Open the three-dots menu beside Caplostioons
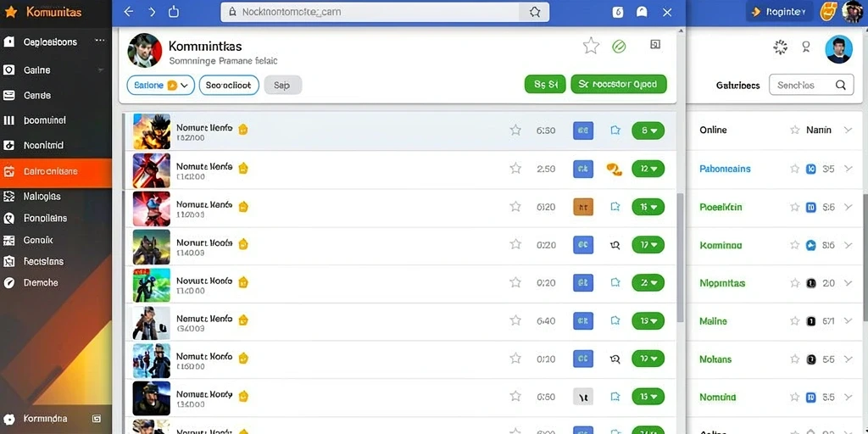 (x=100, y=41)
